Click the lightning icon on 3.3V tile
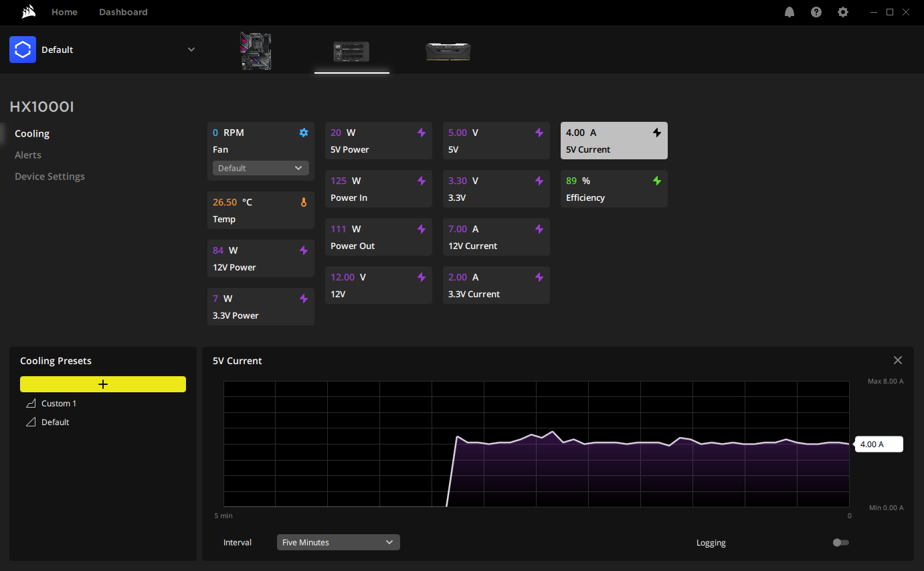Screen dimensions: 924x571 pos(539,181)
